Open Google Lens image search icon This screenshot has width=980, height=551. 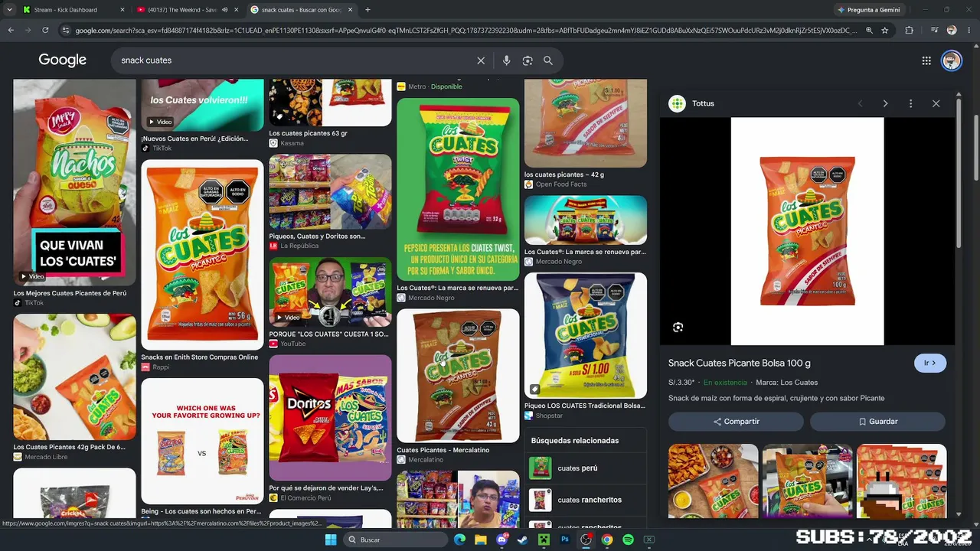[x=528, y=60]
